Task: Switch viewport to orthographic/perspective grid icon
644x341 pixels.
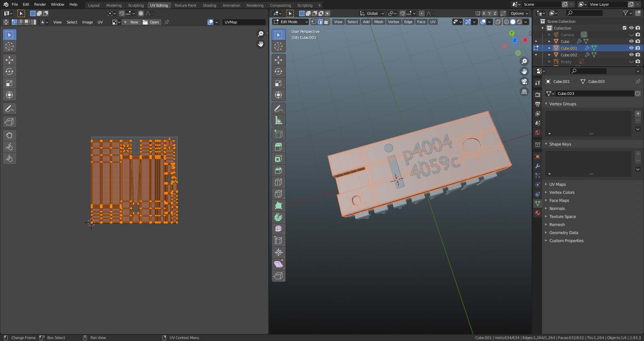Action: click(524, 92)
